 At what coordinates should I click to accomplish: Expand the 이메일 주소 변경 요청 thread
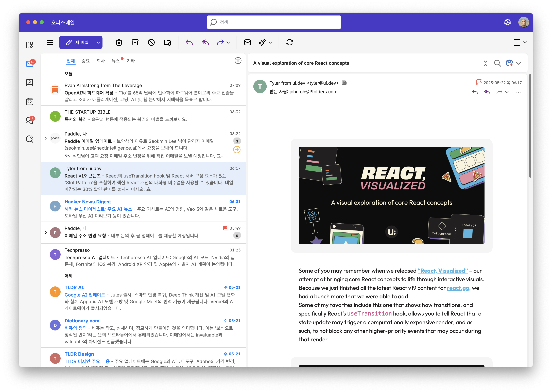45,233
